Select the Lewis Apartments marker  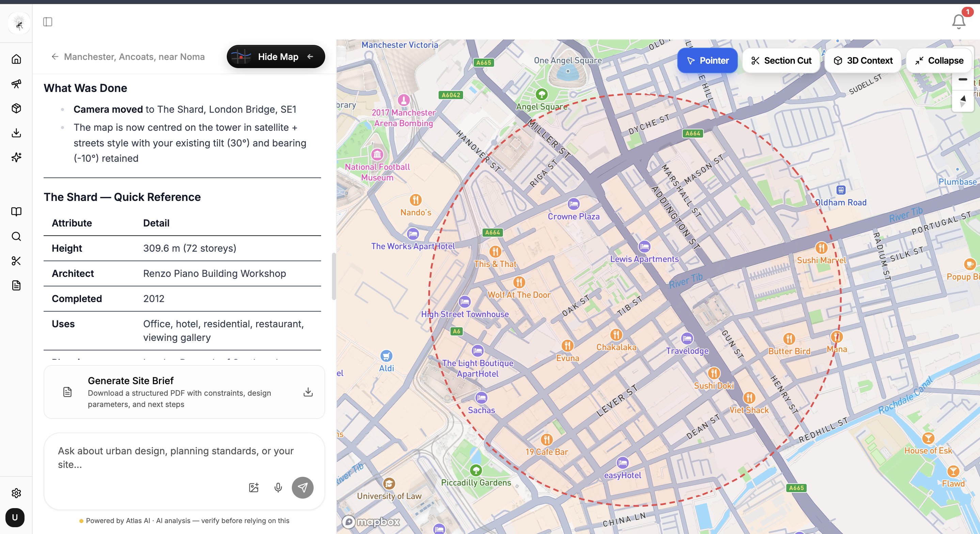[x=644, y=247]
